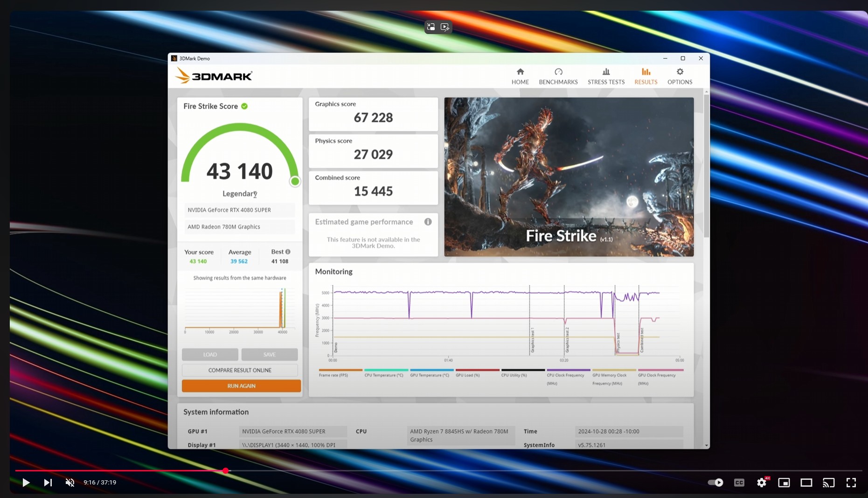
Task: Select the RESULTS tab
Action: point(646,76)
